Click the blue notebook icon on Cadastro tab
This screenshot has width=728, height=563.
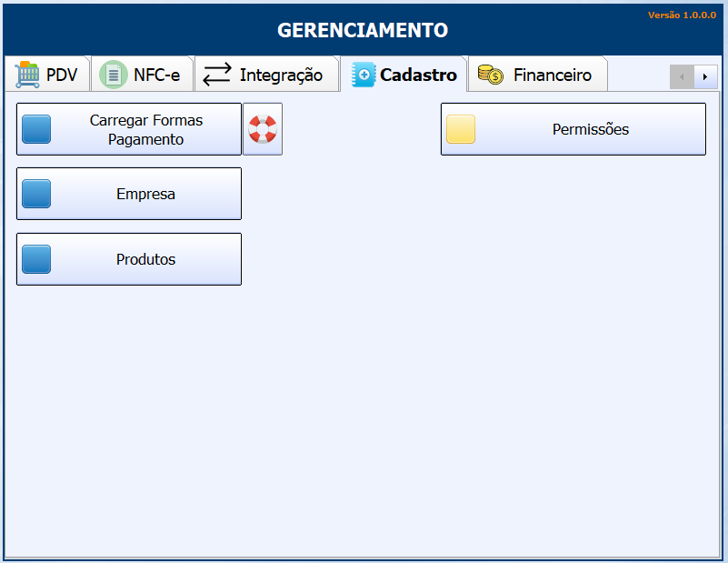click(364, 75)
